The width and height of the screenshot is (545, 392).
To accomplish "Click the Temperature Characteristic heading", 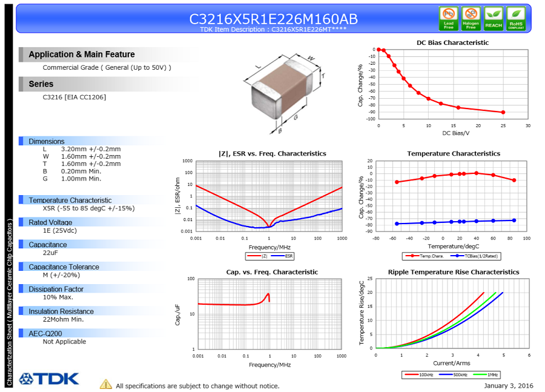I will (x=70, y=200).
